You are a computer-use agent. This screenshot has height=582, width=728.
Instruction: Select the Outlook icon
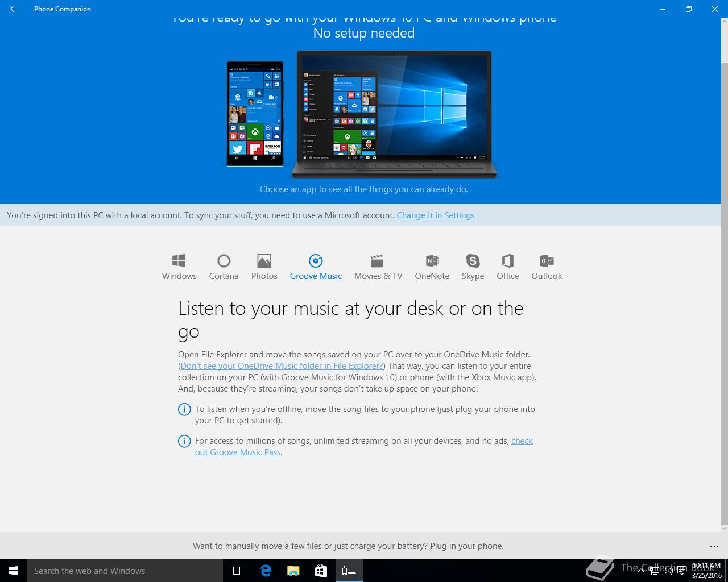pos(547,261)
